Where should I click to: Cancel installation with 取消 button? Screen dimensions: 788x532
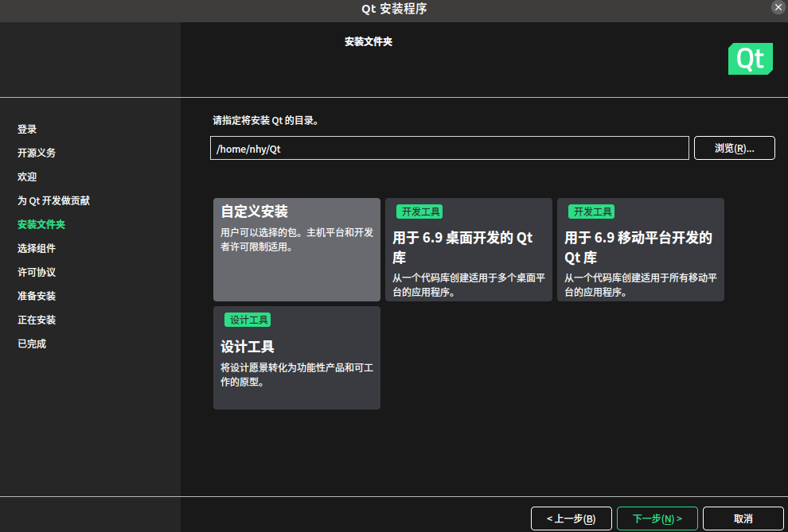(x=743, y=519)
